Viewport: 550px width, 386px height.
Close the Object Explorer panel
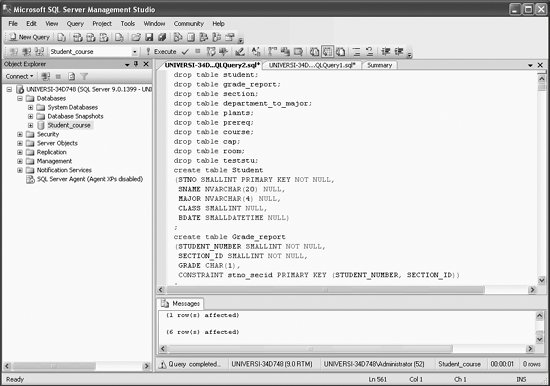(x=146, y=64)
